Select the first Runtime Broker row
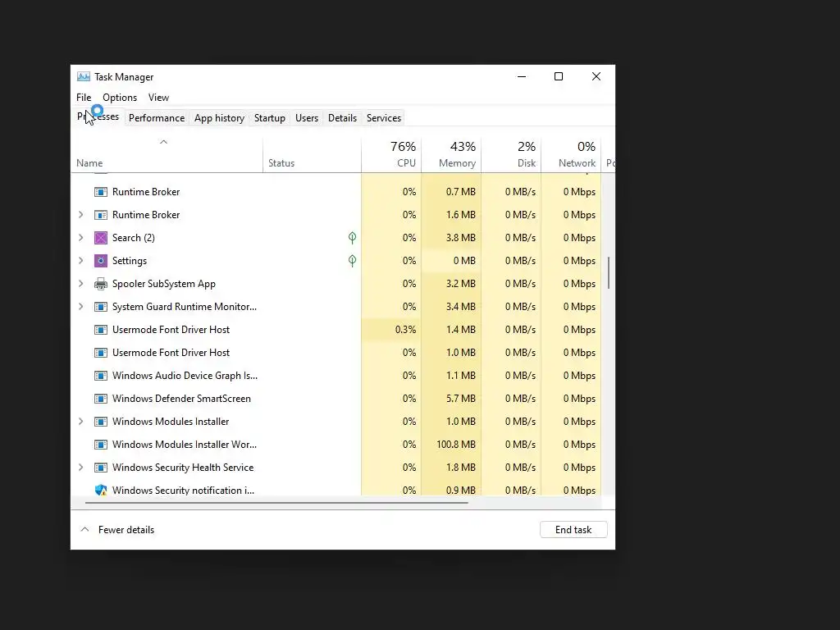This screenshot has width=840, height=630. [x=336, y=192]
